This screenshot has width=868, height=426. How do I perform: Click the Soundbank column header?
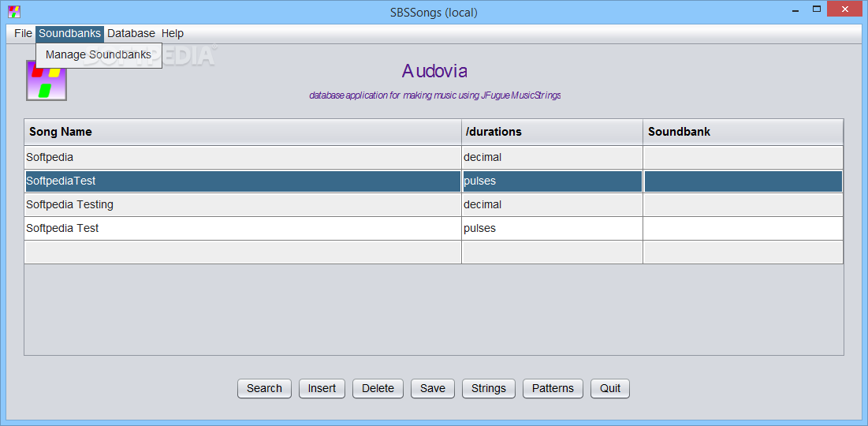[743, 132]
